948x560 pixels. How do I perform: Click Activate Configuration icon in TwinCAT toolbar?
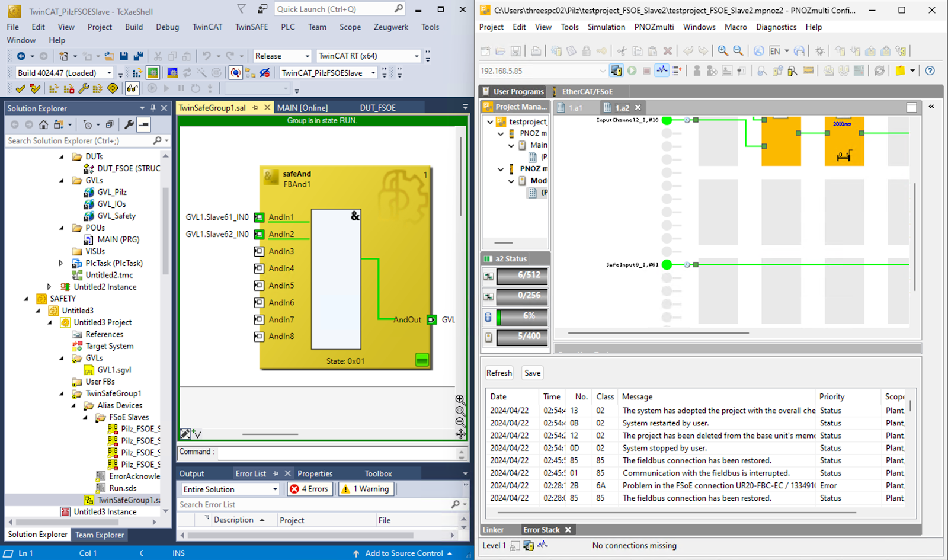pyautogui.click(x=137, y=73)
